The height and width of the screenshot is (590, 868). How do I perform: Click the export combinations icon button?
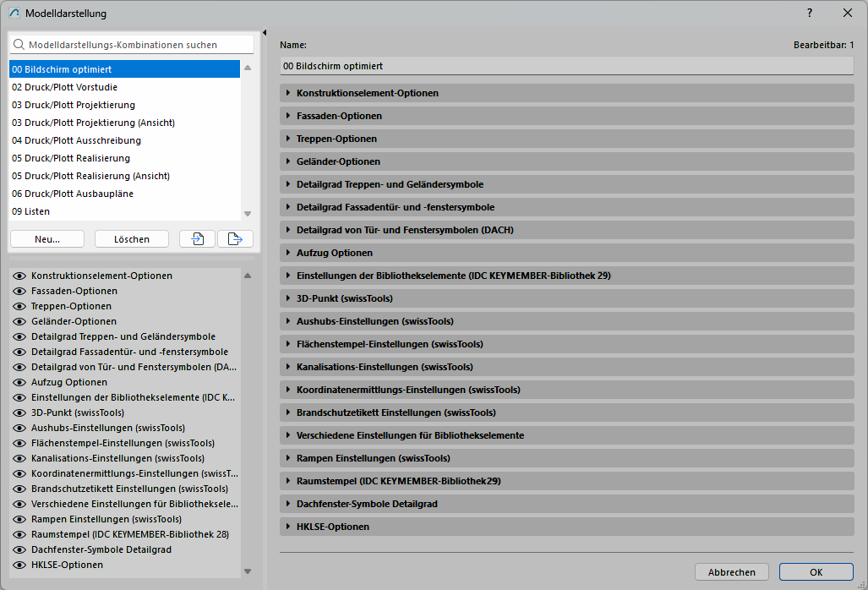click(235, 239)
